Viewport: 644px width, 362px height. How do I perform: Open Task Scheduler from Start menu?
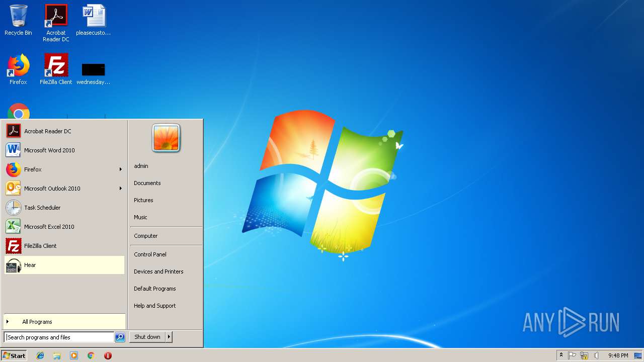tap(64, 208)
